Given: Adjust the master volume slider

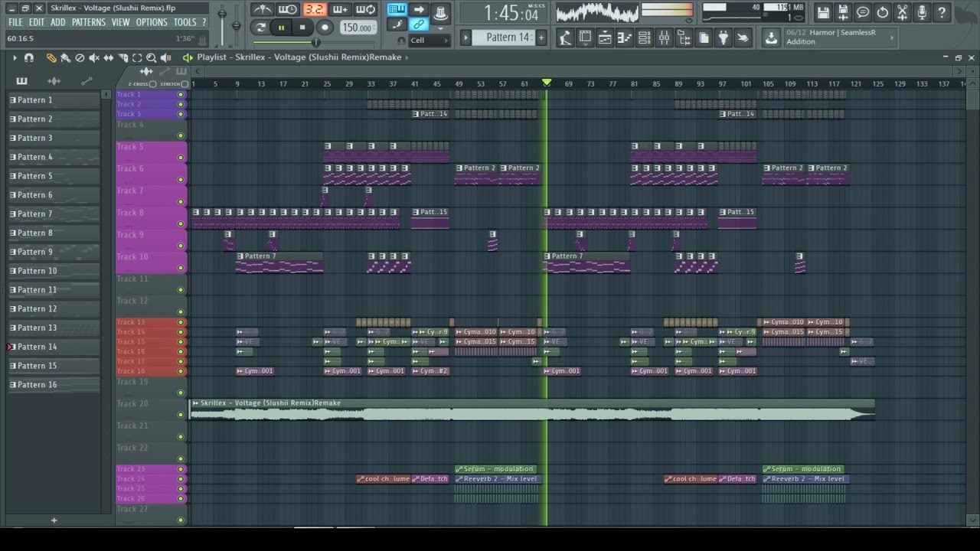Looking at the screenshot, I should (x=222, y=15).
